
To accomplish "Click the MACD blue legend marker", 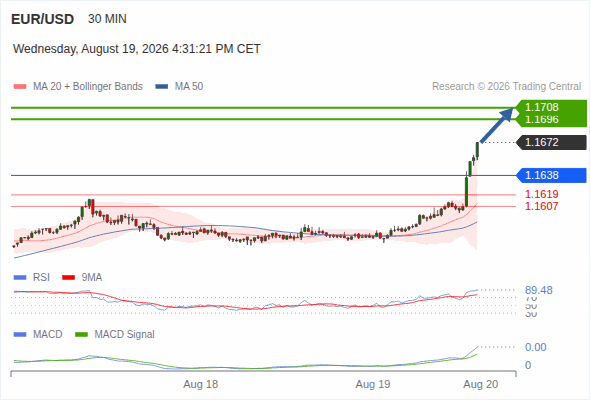I will coord(20,335).
